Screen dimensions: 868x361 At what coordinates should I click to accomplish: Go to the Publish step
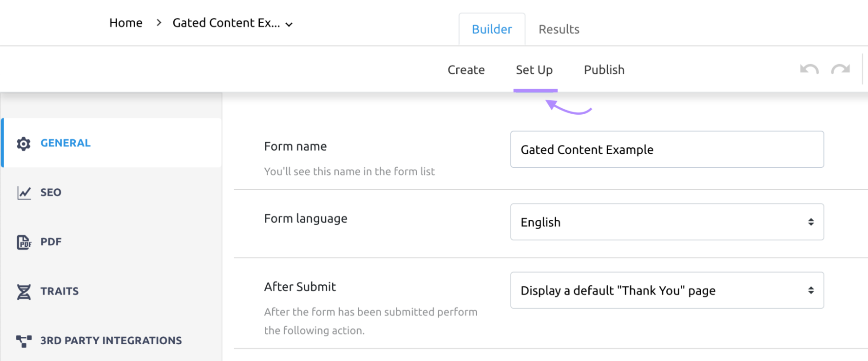(x=604, y=70)
